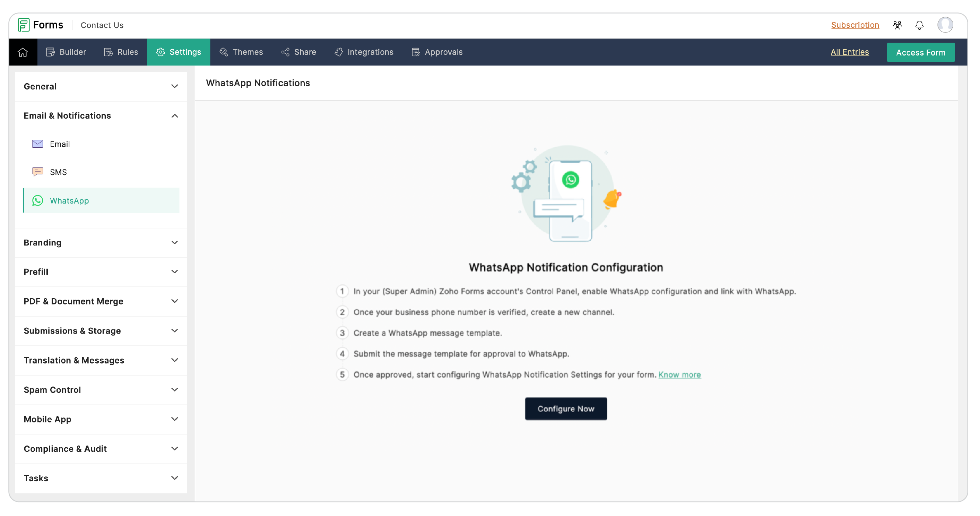This screenshot has height=516, width=980.
Task: Select Email notification settings item
Action: click(101, 144)
